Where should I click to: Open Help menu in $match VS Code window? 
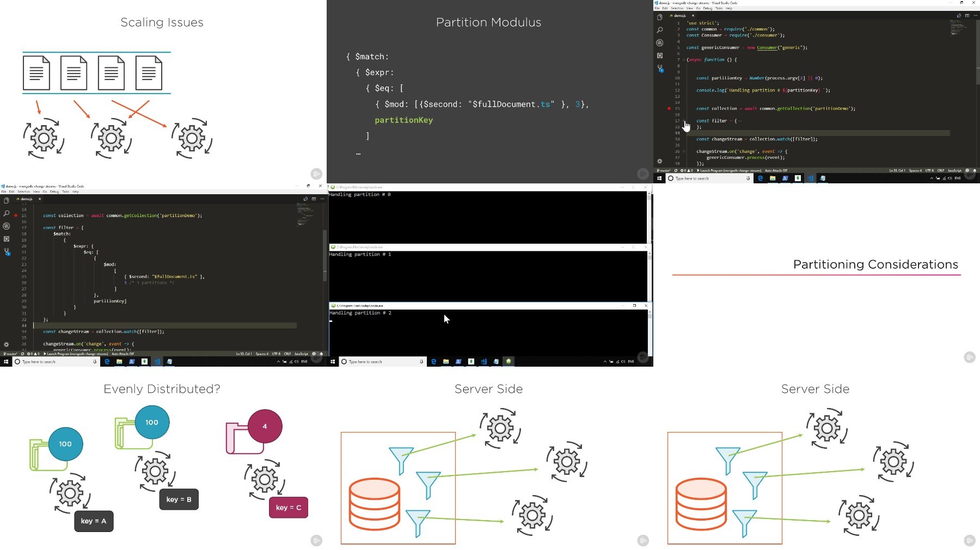[76, 191]
